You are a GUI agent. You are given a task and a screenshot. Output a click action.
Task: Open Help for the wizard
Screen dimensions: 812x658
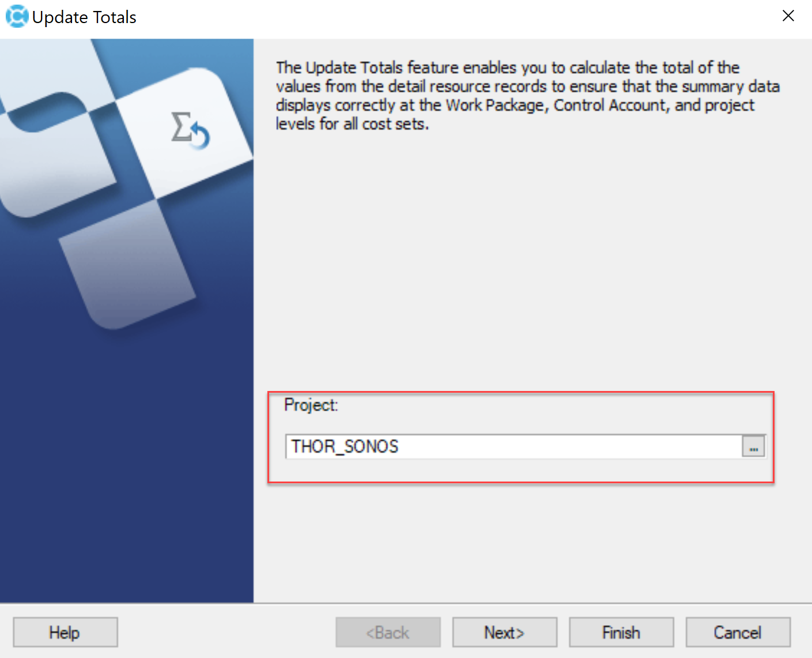coord(65,633)
